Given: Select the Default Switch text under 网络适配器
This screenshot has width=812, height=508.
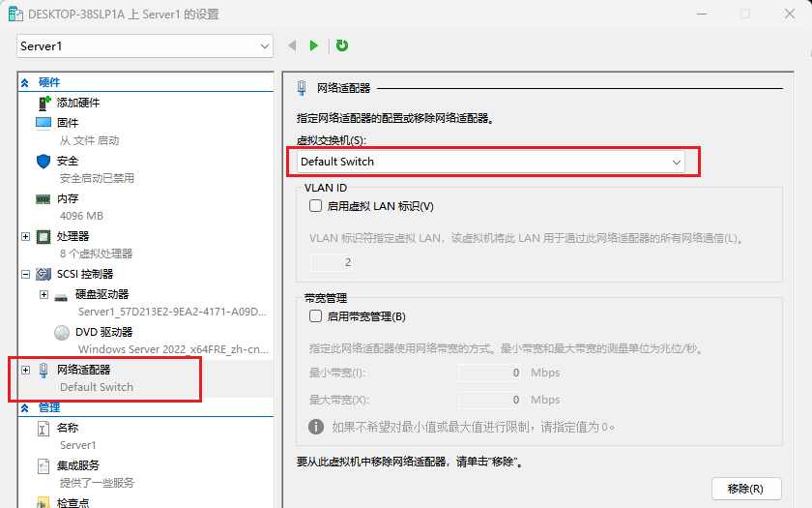Looking at the screenshot, I should (x=97, y=387).
